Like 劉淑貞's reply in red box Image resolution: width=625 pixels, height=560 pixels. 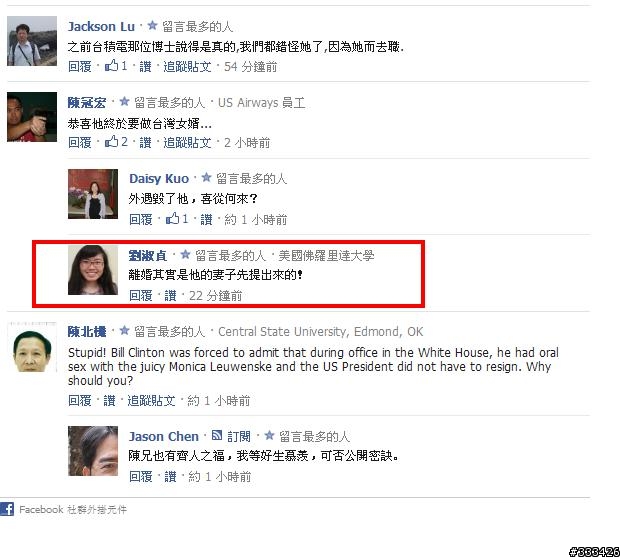click(170, 295)
